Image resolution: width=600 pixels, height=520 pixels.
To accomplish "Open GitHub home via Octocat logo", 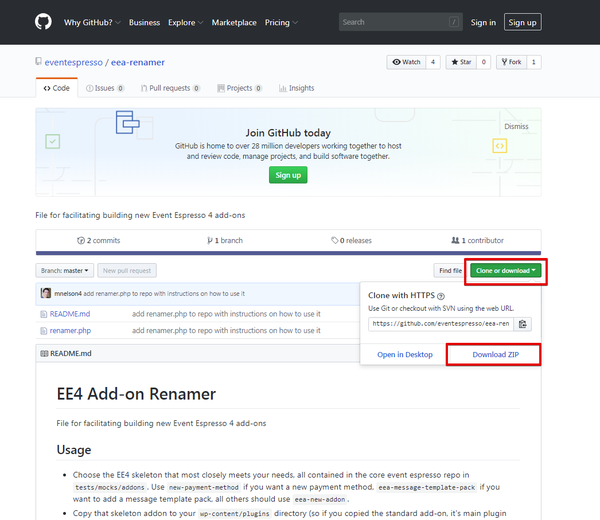I will tap(43, 22).
